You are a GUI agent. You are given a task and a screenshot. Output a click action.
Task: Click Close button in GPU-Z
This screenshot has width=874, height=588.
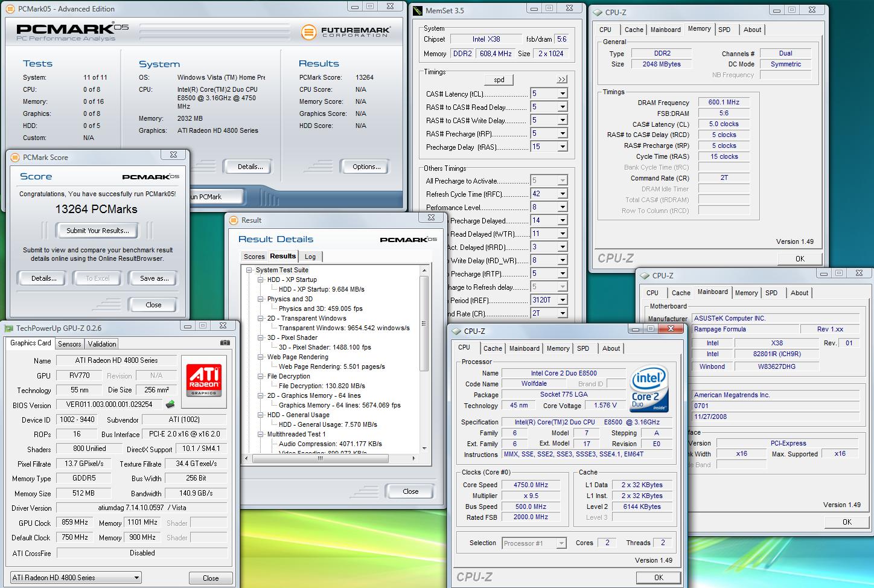click(x=211, y=578)
